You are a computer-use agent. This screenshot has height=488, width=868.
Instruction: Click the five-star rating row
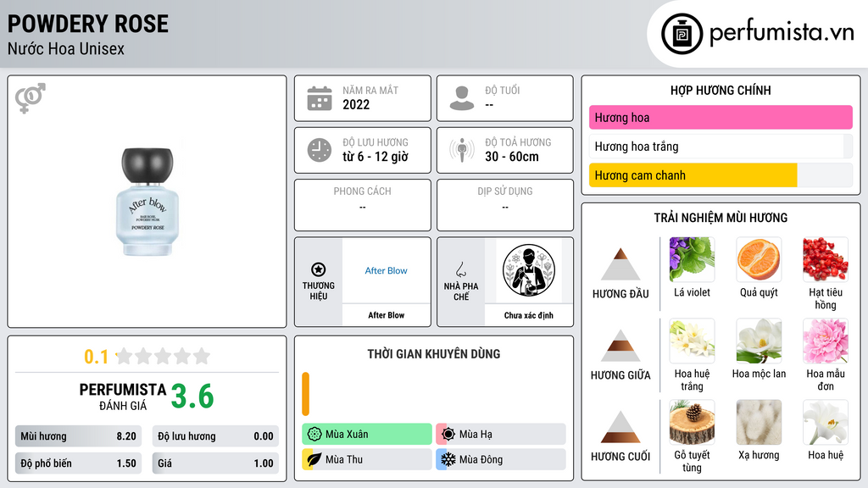coord(164,356)
